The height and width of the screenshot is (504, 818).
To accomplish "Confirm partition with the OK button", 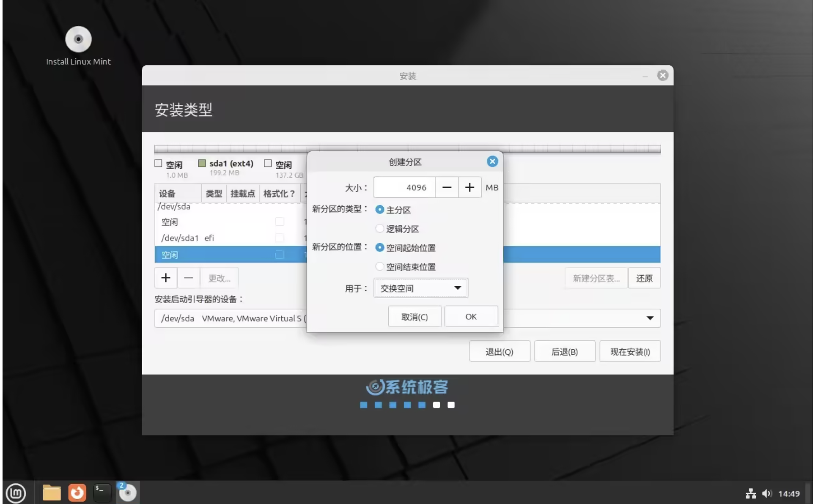I will coord(471,317).
